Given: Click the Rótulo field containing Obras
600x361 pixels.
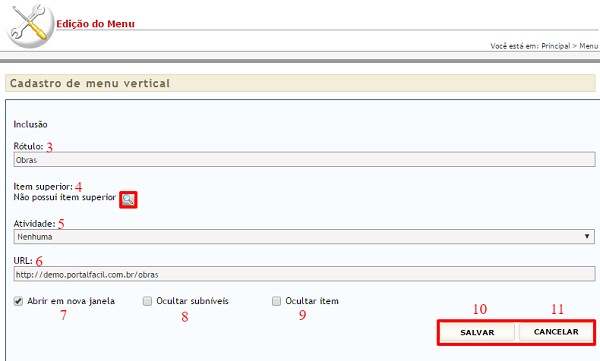Looking at the screenshot, I should 304,160.
